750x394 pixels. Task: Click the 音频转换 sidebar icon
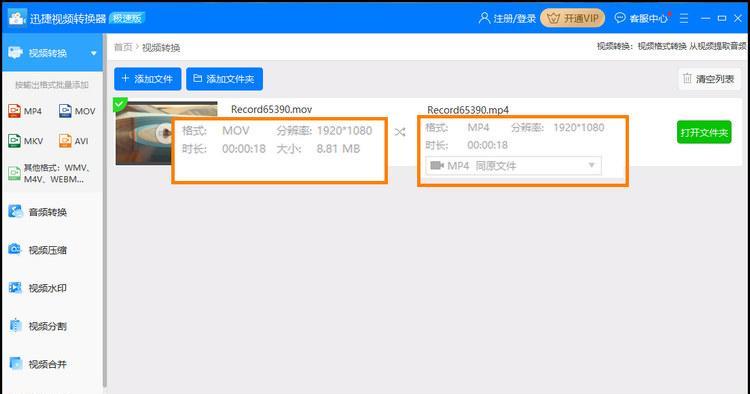(15, 211)
